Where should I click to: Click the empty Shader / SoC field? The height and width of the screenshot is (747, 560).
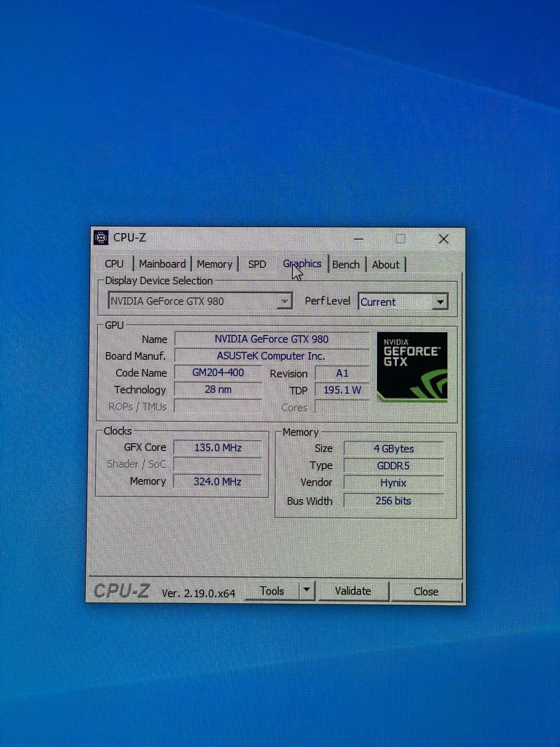tap(218, 465)
